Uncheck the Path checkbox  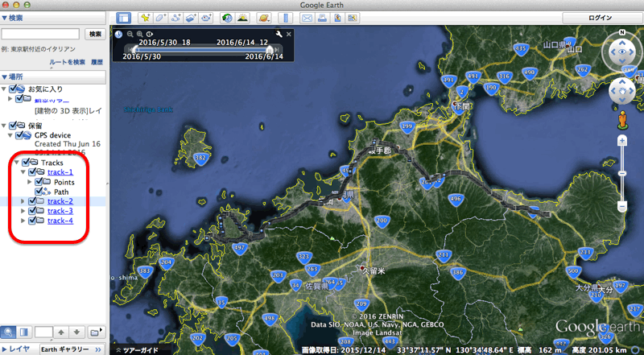point(39,192)
